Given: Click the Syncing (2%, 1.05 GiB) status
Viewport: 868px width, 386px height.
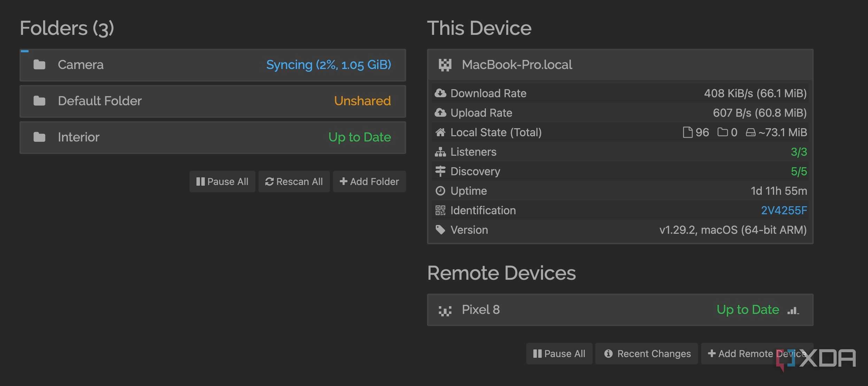Looking at the screenshot, I should coord(328,65).
